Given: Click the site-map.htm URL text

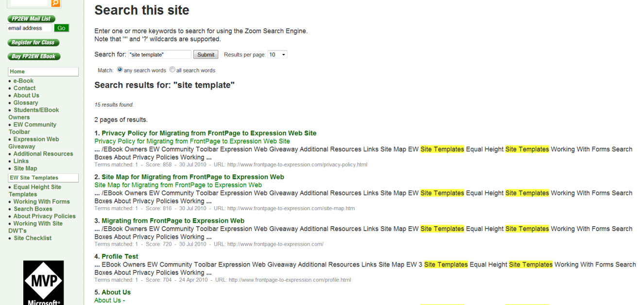Looking at the screenshot, I should (291, 208).
